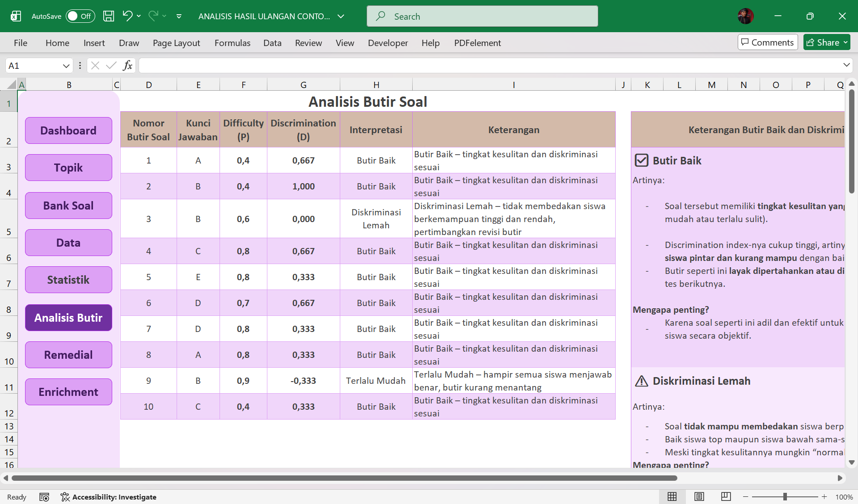Select the Discrimination value -0,333 cell
The image size is (858, 504).
[x=303, y=381]
